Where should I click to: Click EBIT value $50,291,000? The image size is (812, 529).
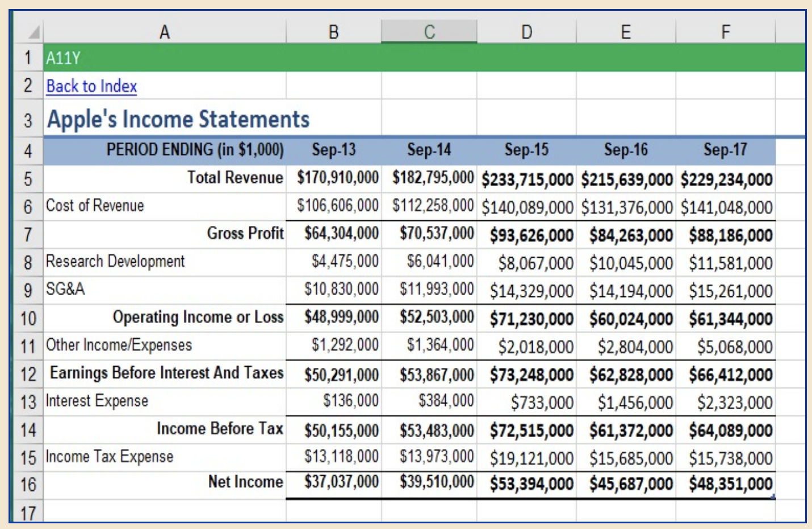(334, 374)
